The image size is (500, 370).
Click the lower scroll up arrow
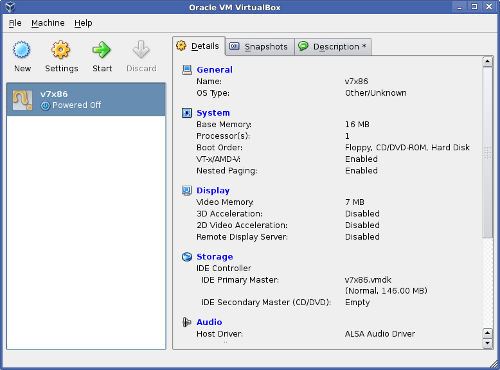487,333
